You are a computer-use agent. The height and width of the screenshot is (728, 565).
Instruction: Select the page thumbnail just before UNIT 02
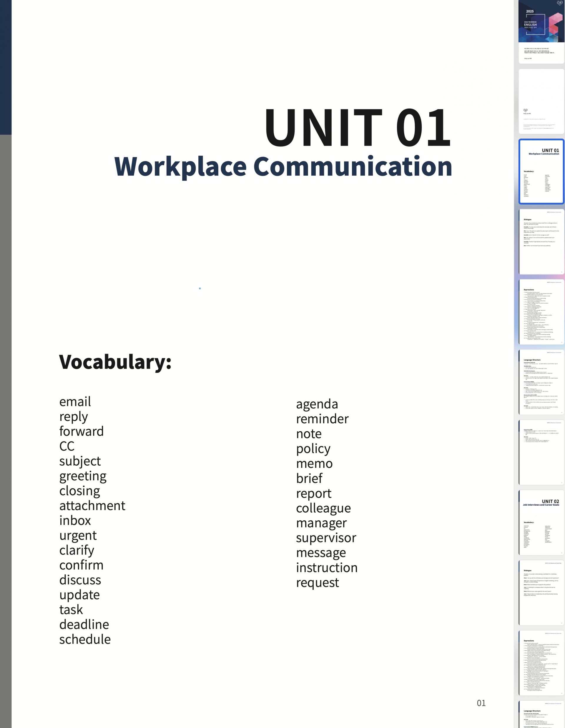(541, 452)
